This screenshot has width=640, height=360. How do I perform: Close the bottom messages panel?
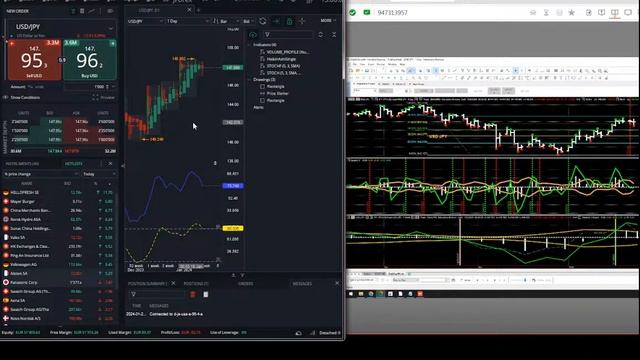pos(337,283)
